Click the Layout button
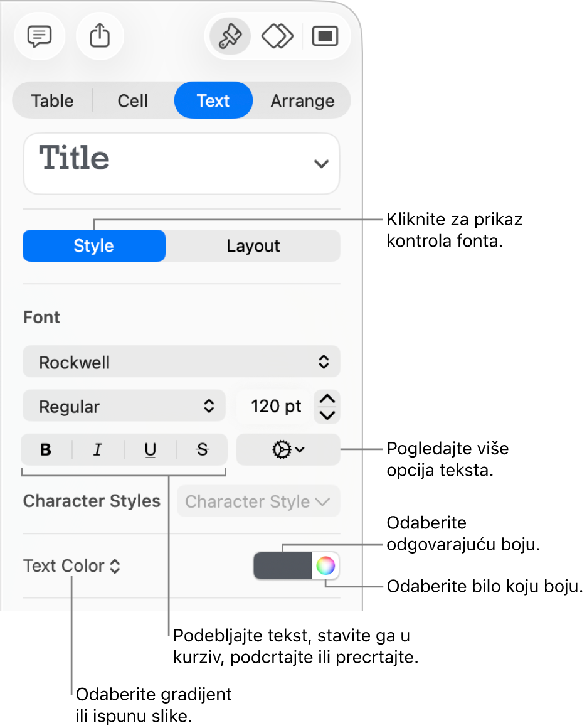This screenshot has width=587, height=728. click(253, 246)
